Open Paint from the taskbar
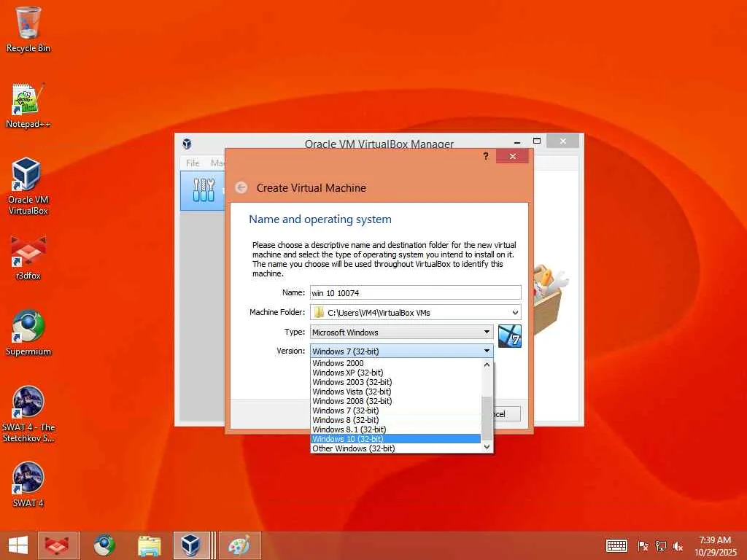 tap(239, 545)
